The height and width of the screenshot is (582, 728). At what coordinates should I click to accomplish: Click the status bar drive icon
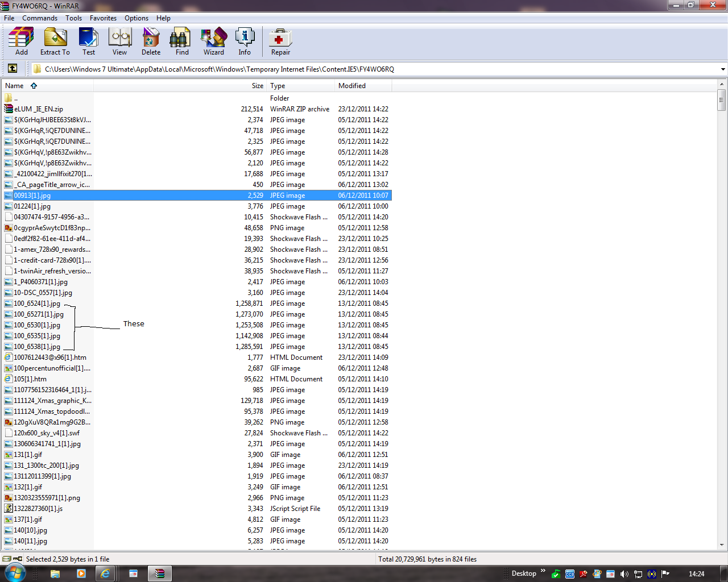[x=7, y=559]
